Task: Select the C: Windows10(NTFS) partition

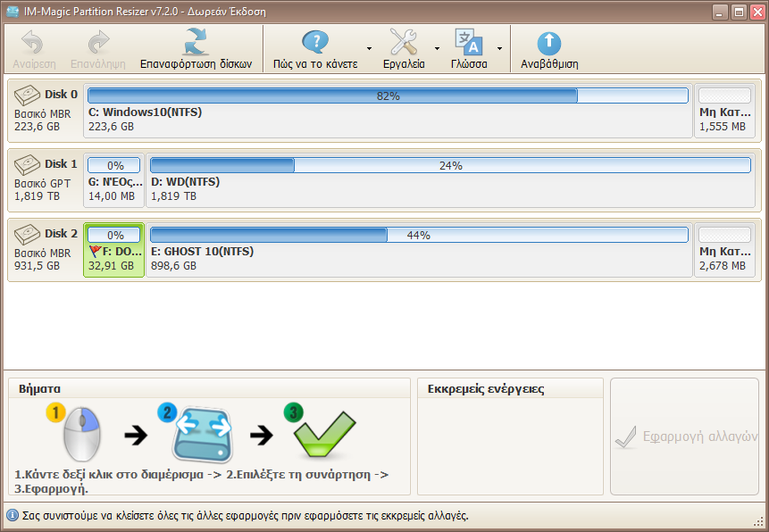Action: (388, 111)
